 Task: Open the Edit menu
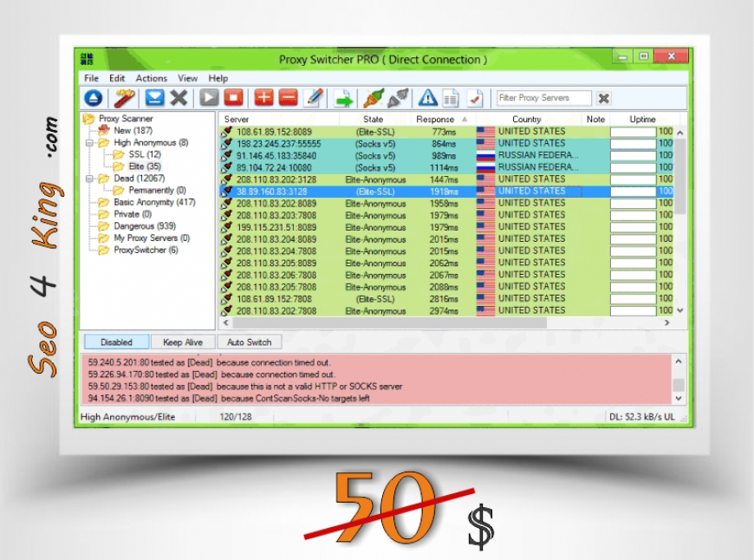pos(117,78)
